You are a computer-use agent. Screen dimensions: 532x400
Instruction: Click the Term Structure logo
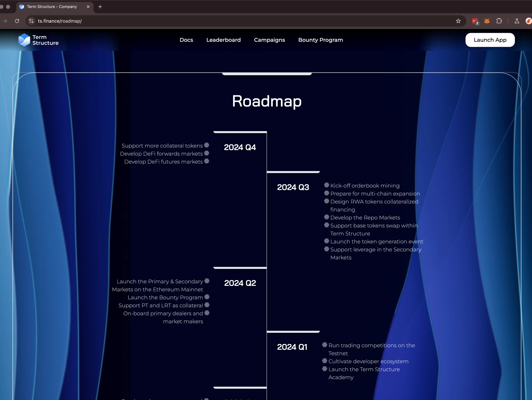click(39, 40)
